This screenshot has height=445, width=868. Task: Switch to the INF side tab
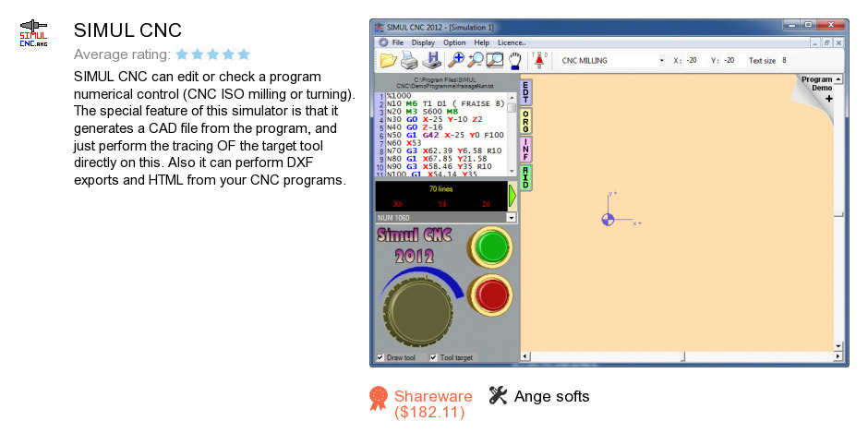pos(525,150)
